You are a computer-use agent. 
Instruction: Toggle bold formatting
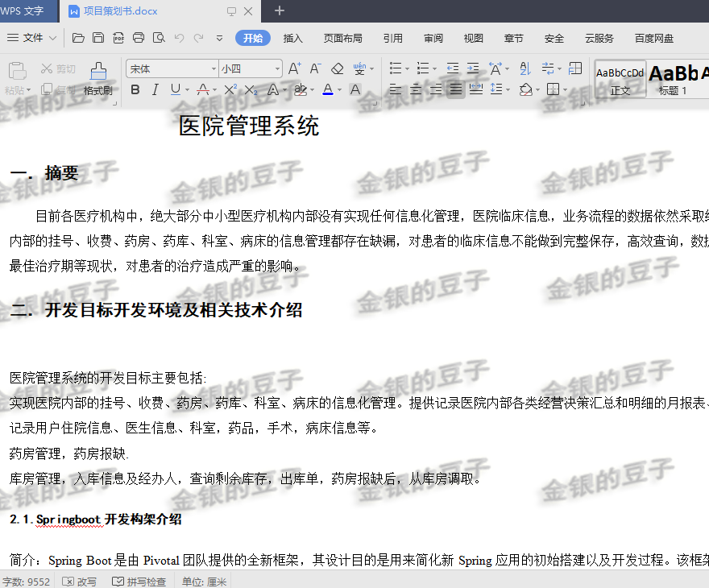[135, 89]
